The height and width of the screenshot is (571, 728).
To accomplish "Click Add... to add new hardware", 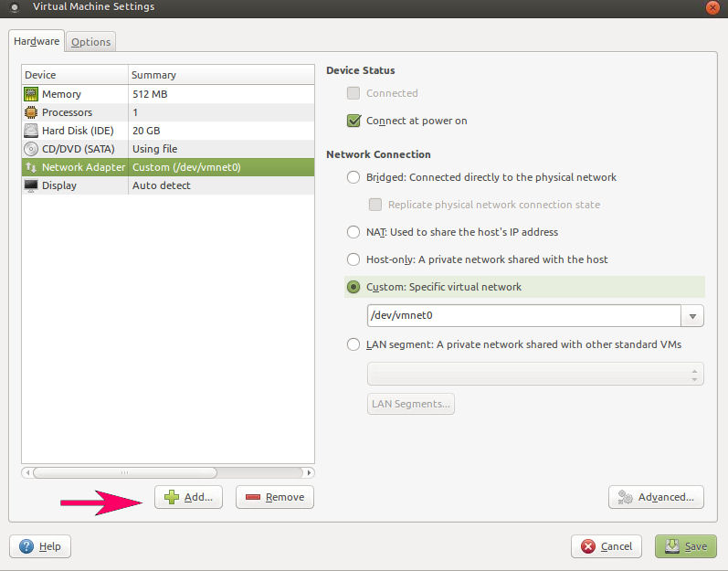I will (188, 497).
